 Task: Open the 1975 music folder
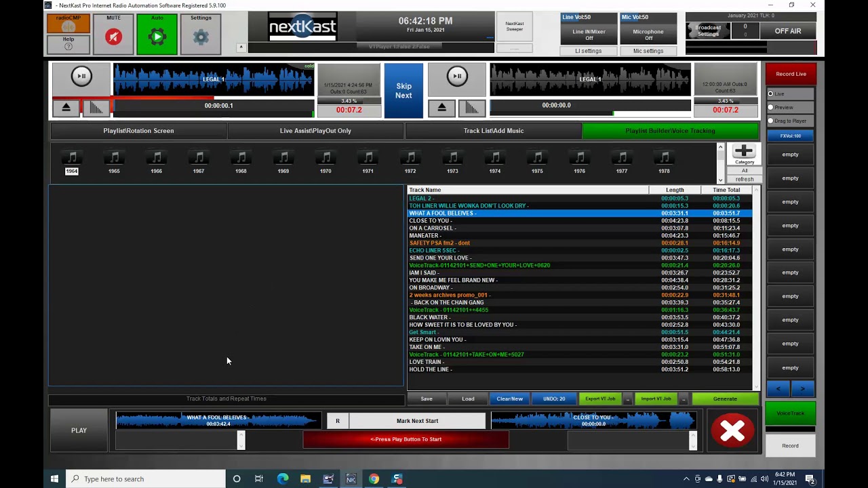tap(537, 163)
